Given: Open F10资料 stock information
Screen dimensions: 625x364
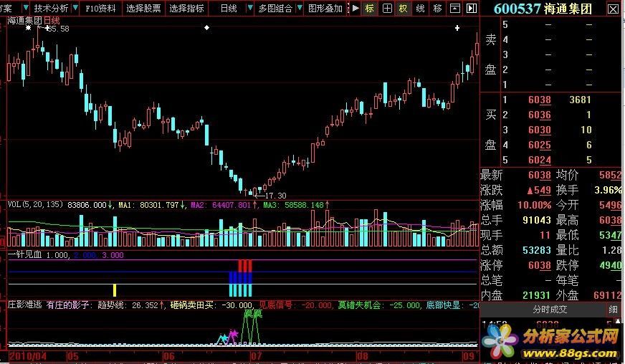Looking at the screenshot, I should click(x=100, y=8).
